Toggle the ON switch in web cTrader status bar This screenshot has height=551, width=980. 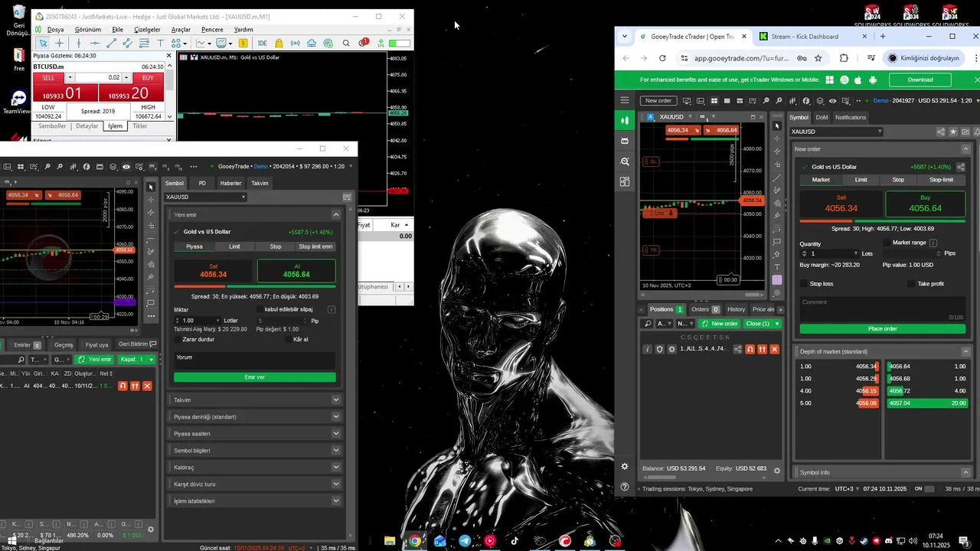click(x=929, y=489)
